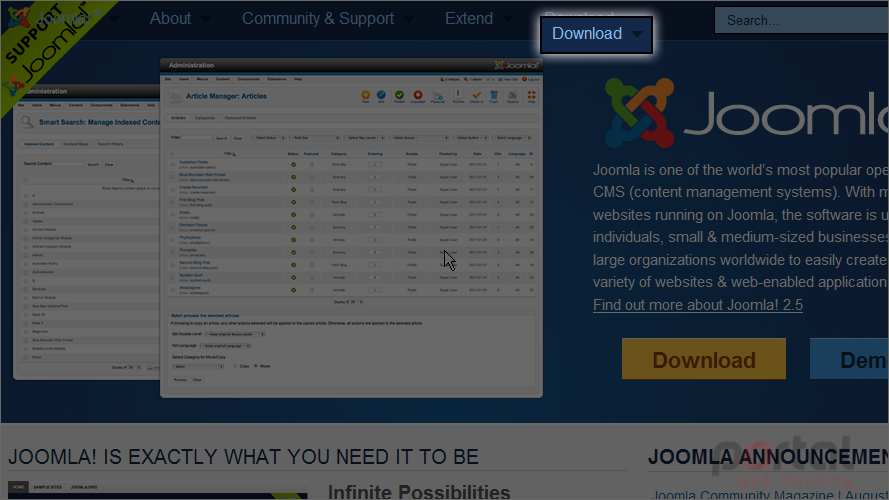Viewport: 889px width, 500px height.
Task: Expand the arrow next to Extend
Action: pos(508,20)
